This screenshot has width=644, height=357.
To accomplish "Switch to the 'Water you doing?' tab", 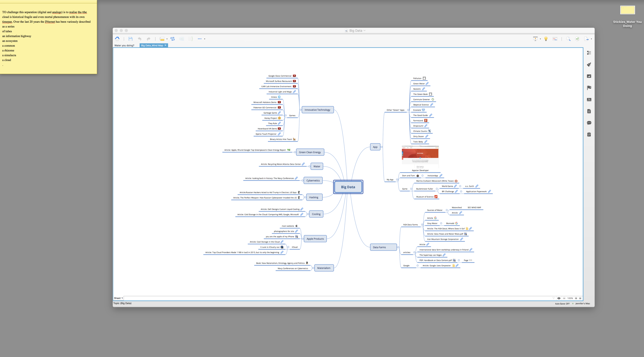I will (124, 45).
